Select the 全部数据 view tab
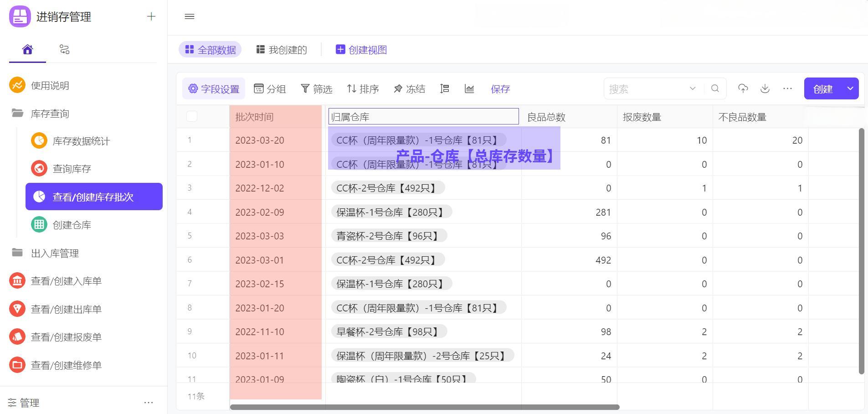868x414 pixels. [210, 50]
